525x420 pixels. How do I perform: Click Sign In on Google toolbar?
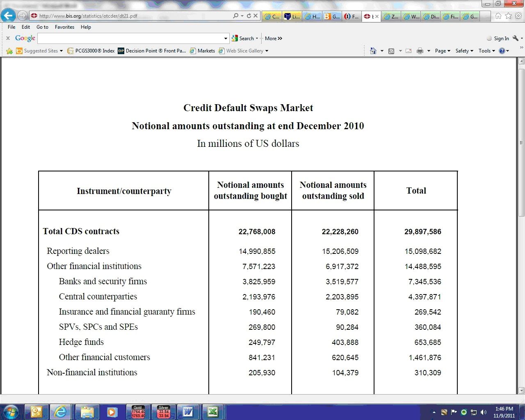[501, 39]
